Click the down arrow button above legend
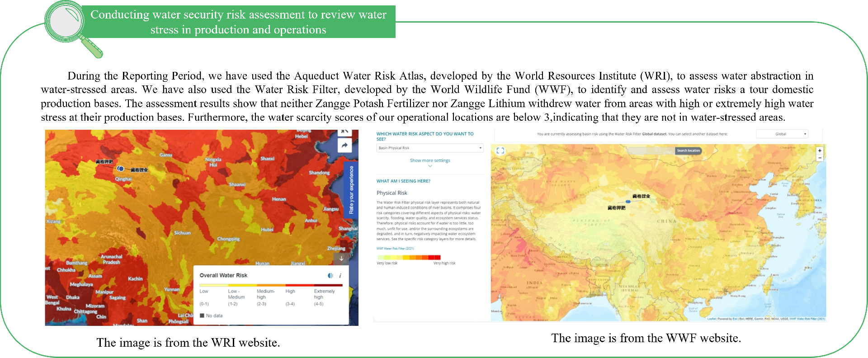This screenshot has height=358, width=868. tap(341, 258)
